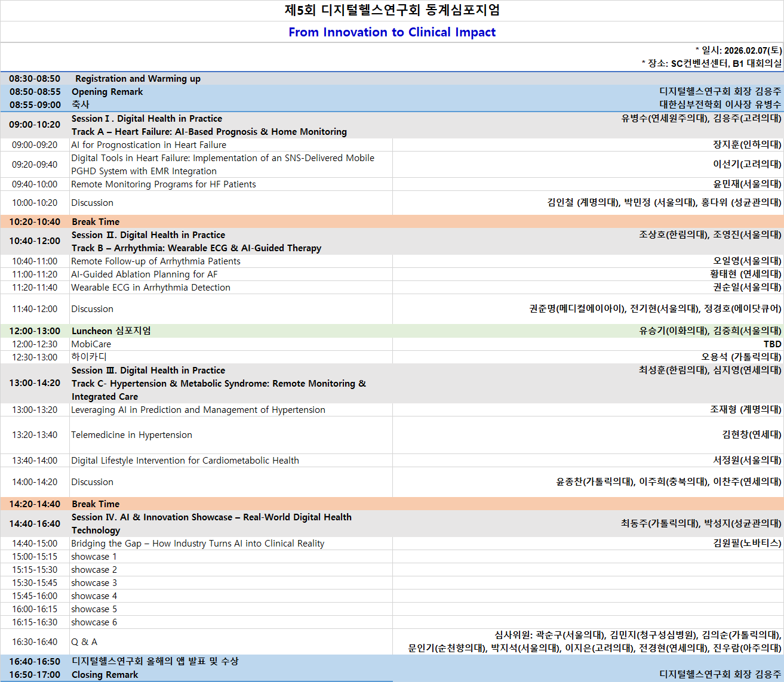Viewport: 784px width, 682px height.
Task: Click the 'TBD' speaker cell
Action: [771, 344]
